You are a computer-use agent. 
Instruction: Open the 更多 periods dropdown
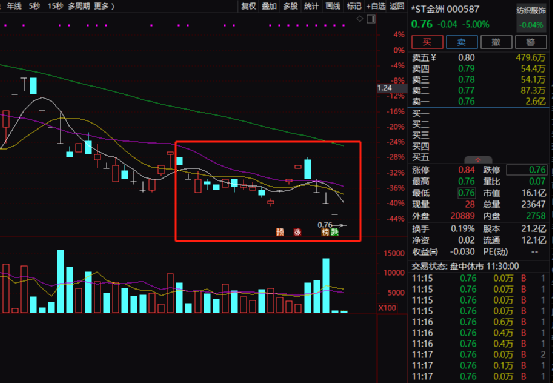104,6
